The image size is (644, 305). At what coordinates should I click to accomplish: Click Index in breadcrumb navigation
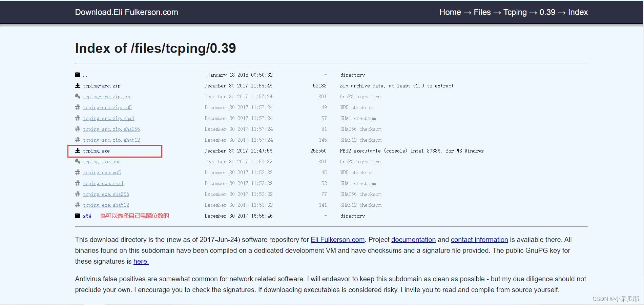point(578,12)
